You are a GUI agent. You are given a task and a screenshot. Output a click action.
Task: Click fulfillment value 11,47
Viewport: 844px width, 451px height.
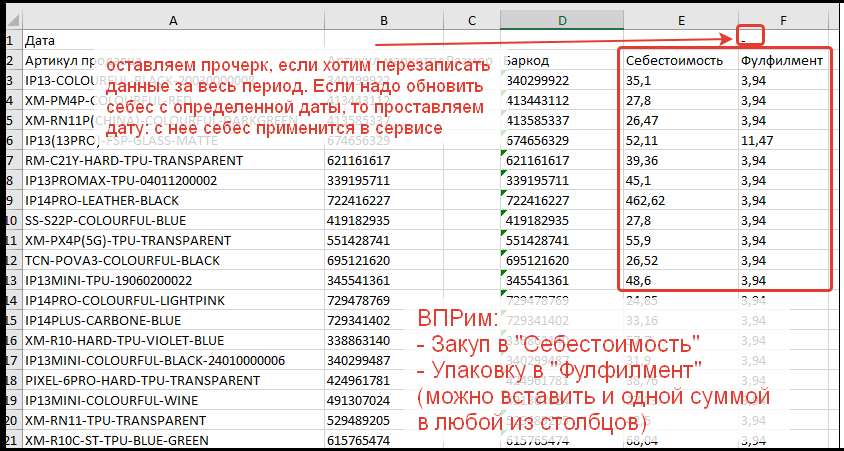point(783,140)
